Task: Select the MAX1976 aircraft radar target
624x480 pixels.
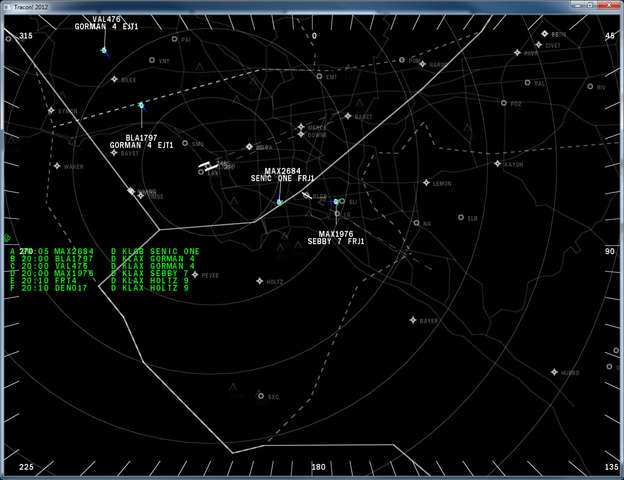Action: tap(336, 202)
